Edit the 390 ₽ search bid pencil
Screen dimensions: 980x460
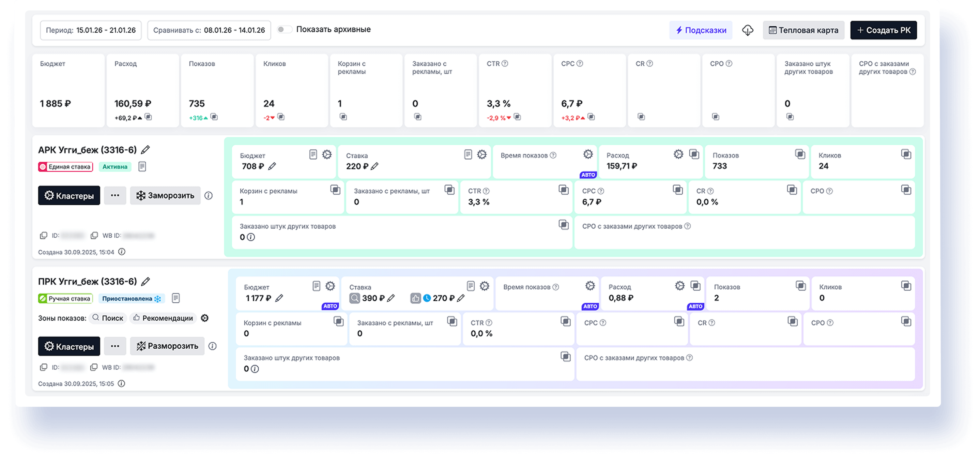tap(391, 298)
